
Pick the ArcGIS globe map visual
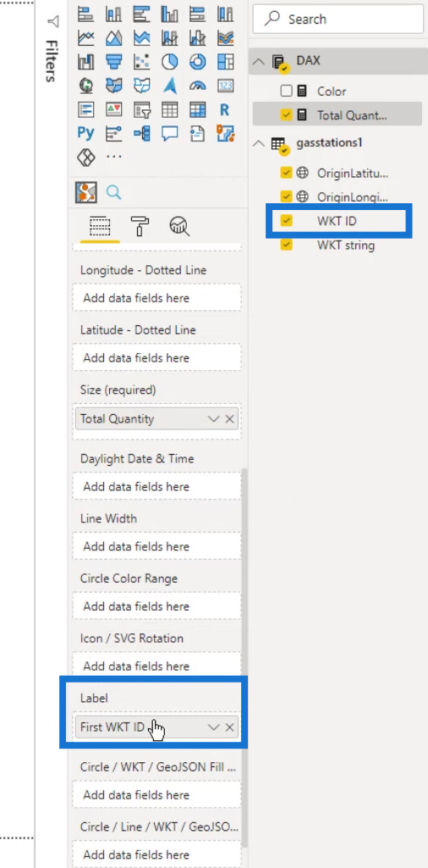coord(85,86)
